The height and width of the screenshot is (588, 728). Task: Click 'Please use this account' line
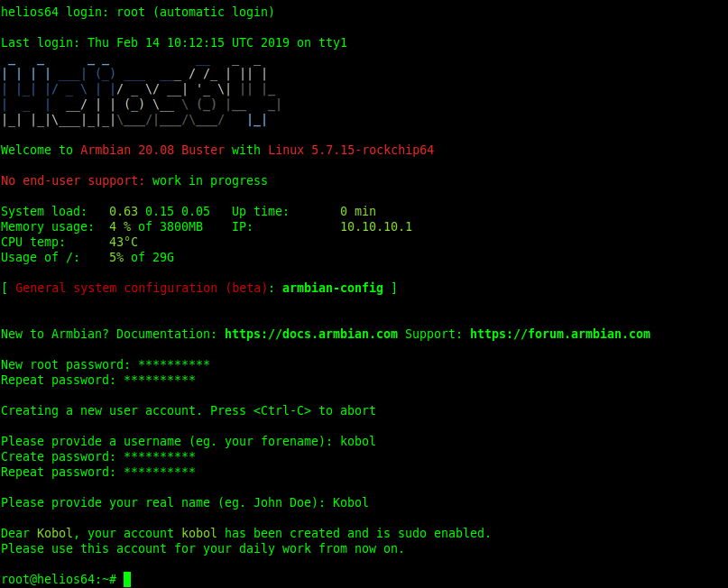tap(203, 548)
